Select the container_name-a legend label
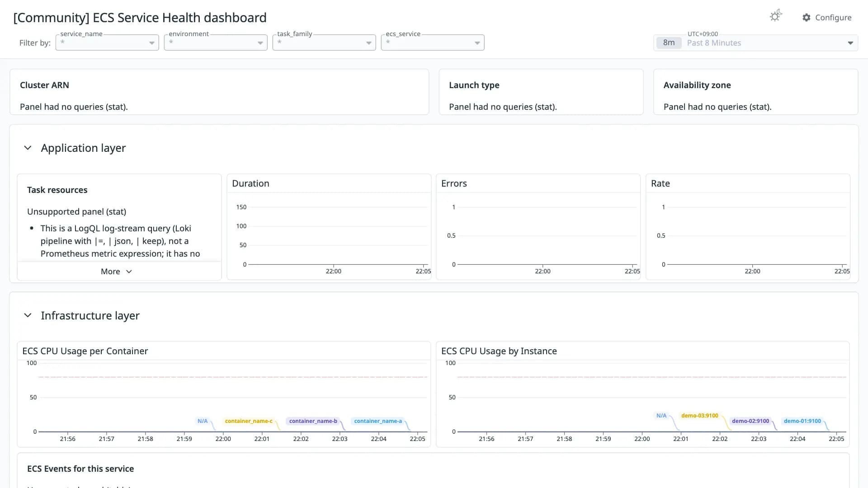868x488 pixels. pos(378,421)
